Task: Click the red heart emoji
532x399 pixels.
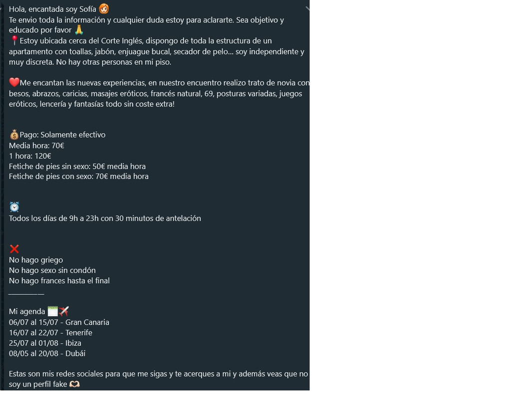Action: coord(14,82)
